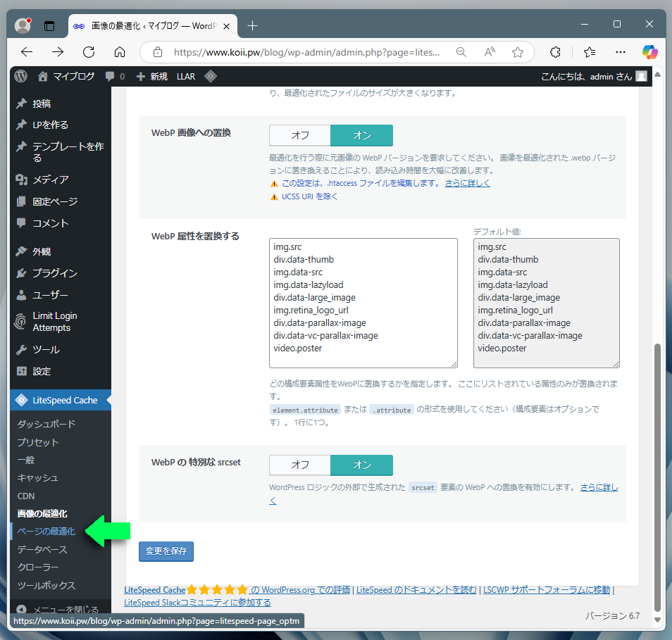672x640 pixels.
Task: Add this page to favorites star
Action: [x=518, y=52]
